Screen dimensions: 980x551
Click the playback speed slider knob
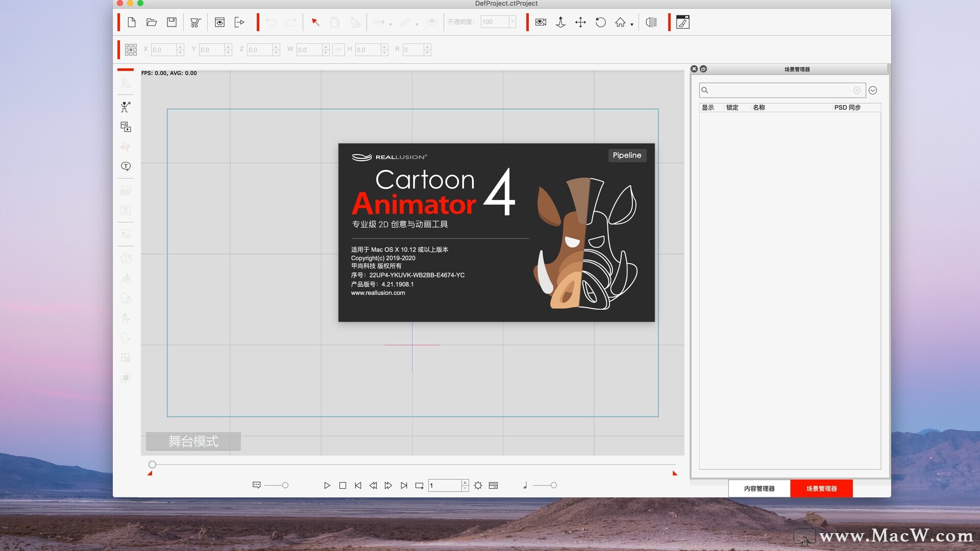pyautogui.click(x=285, y=485)
